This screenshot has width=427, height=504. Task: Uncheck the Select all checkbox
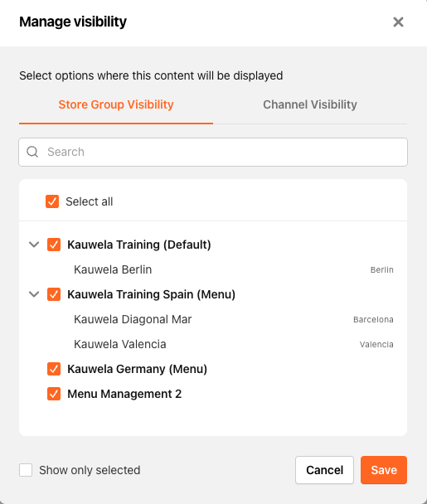click(x=52, y=201)
